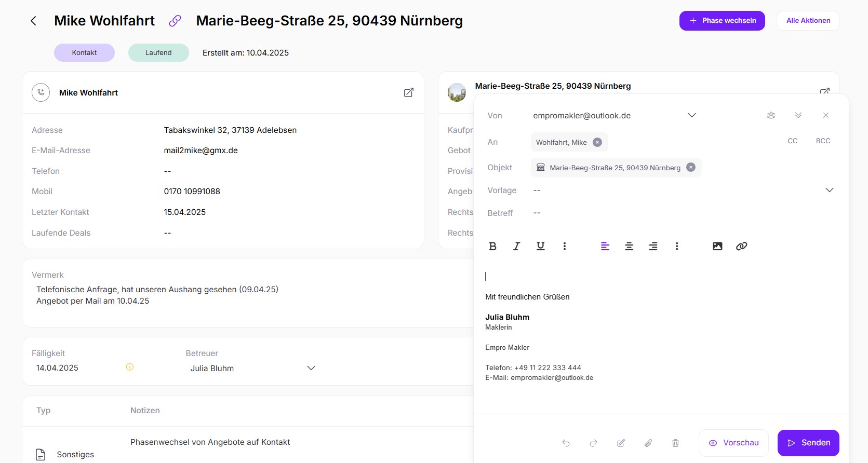Add CC recipients
Image resolution: width=868 pixels, height=463 pixels.
point(793,141)
